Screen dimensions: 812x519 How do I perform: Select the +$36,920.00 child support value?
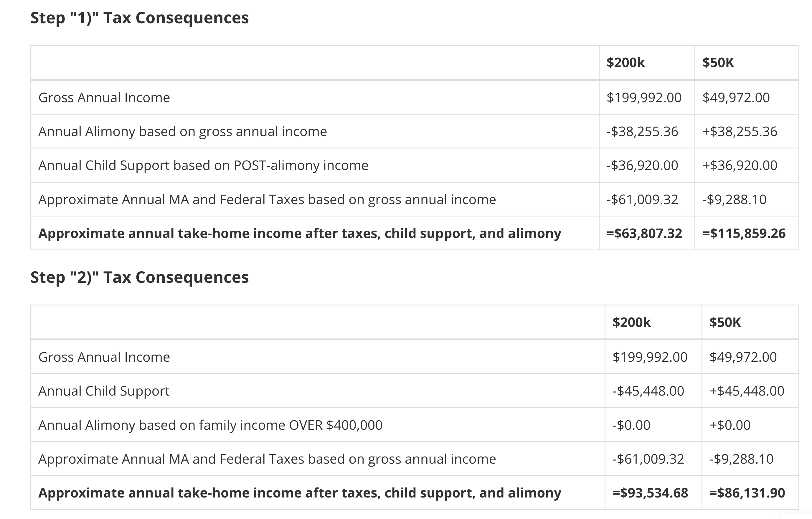[x=740, y=166]
